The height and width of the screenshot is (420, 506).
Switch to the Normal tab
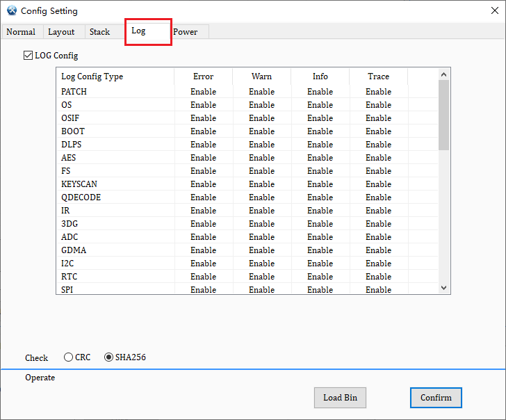tap(21, 32)
